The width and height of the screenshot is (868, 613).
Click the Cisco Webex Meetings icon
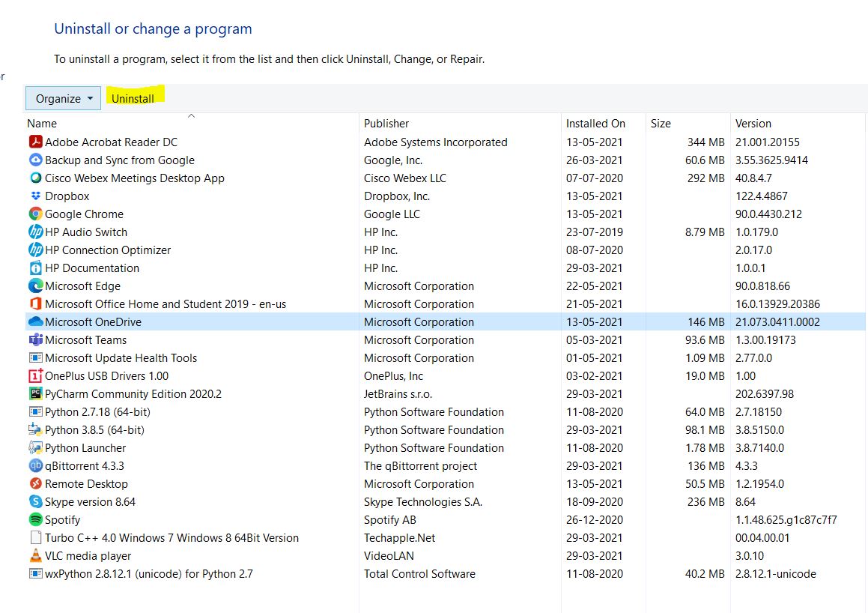click(x=35, y=178)
